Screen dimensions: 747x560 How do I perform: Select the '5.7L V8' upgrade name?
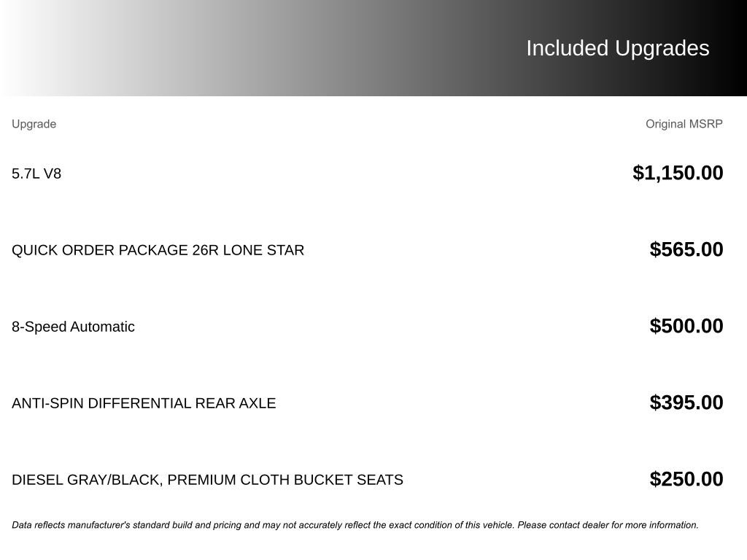tap(36, 174)
